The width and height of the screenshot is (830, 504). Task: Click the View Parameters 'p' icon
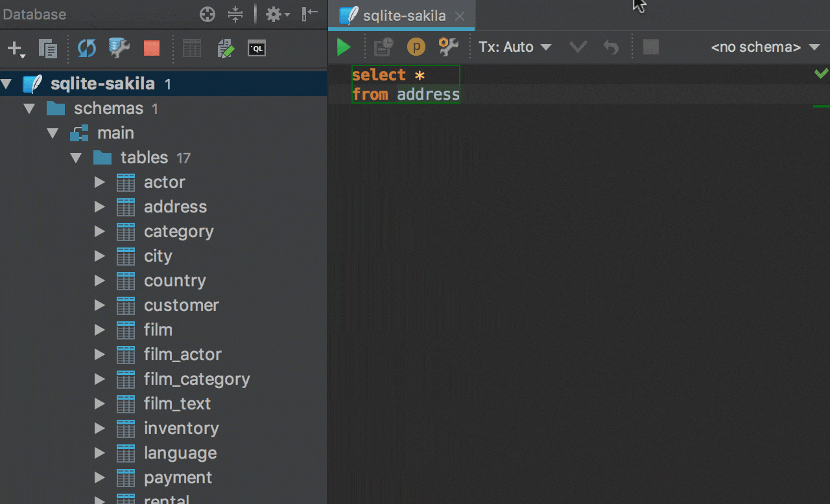[416, 47]
